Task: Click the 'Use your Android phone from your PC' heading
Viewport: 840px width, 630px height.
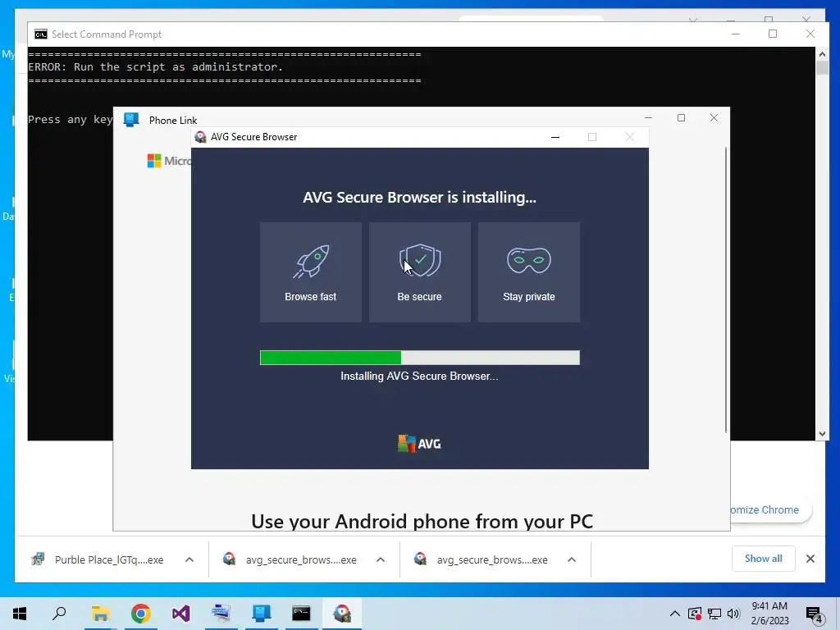Action: 422,521
